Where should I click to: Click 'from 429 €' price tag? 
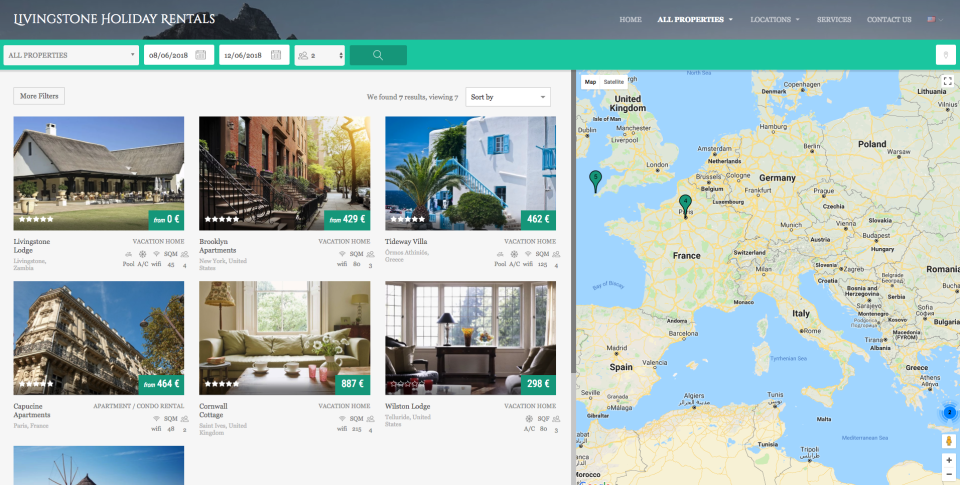(347, 220)
